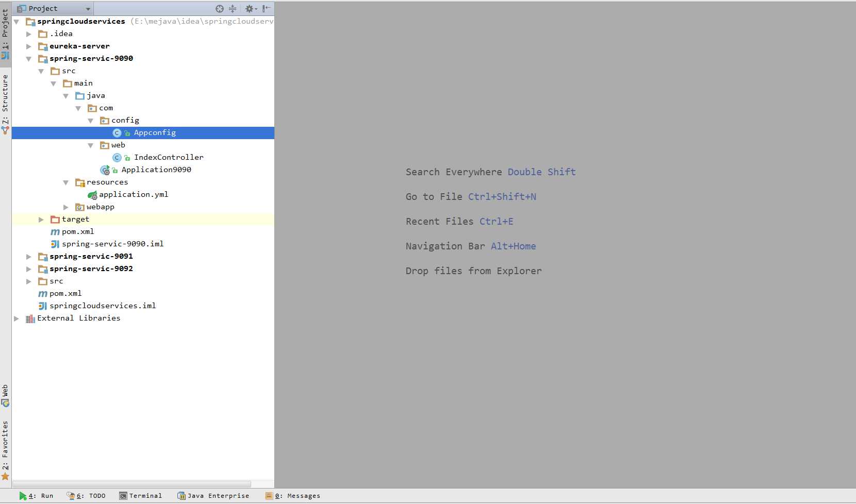Click the Alt+Home Navigation Bar hint
The width and height of the screenshot is (856, 504).
click(x=513, y=246)
